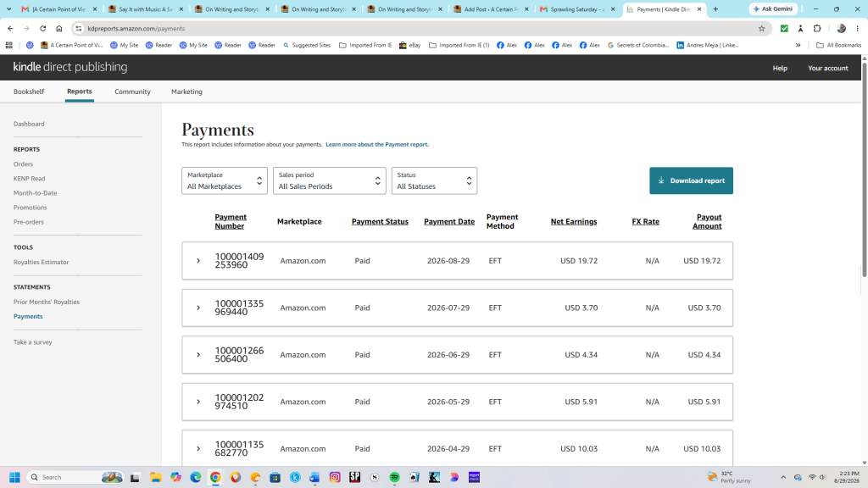868x488 pixels.
Task: Open the Windows Start menu
Action: tap(15, 477)
